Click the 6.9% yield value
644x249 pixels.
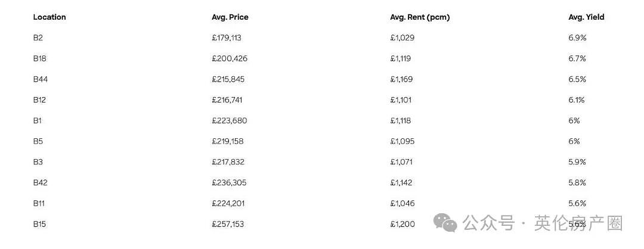point(577,38)
